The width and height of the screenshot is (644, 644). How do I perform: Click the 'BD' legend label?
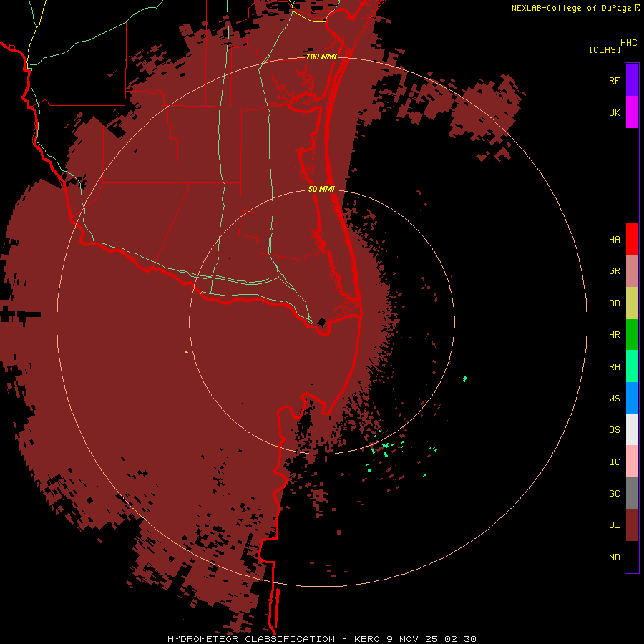[614, 303]
